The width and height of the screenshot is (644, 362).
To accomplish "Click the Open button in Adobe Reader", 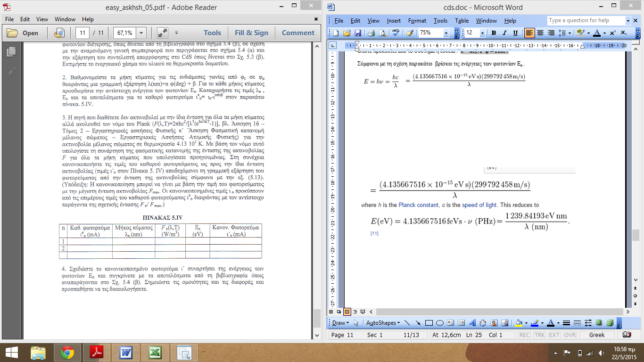I will click(x=22, y=33).
